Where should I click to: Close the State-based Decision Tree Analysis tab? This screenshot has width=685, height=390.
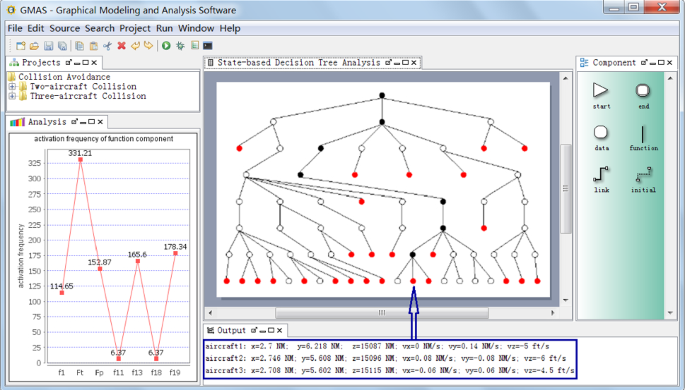tap(414, 63)
